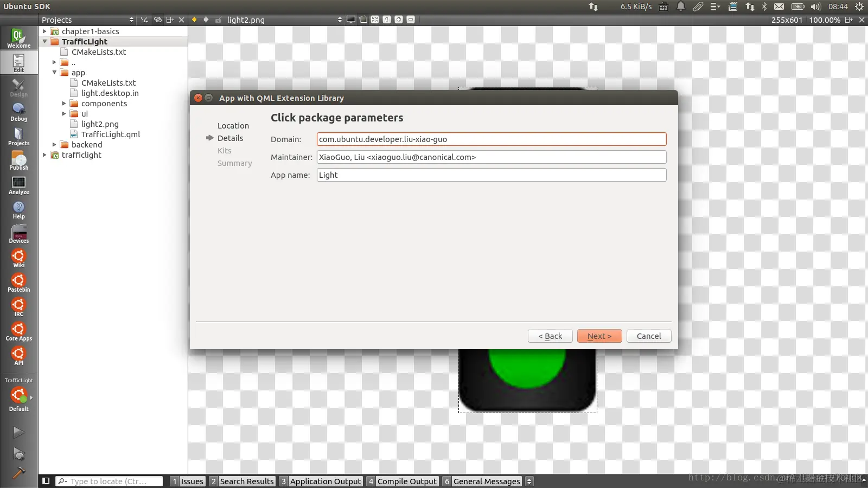Reset image to original size icon
The image size is (868, 488).
[387, 20]
